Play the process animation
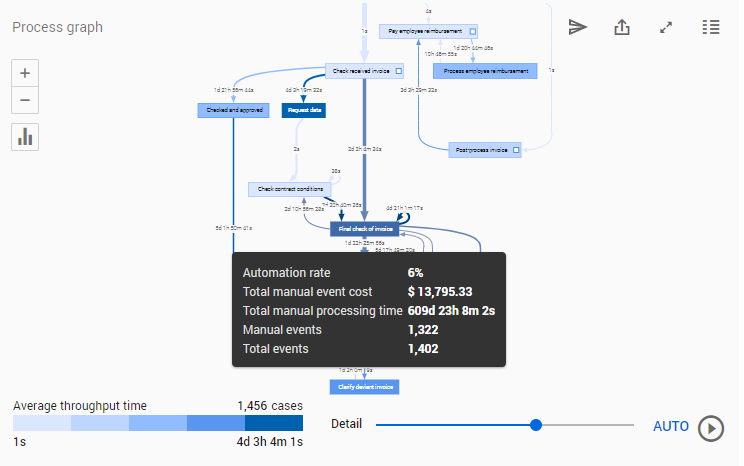The image size is (744, 466). click(x=711, y=427)
